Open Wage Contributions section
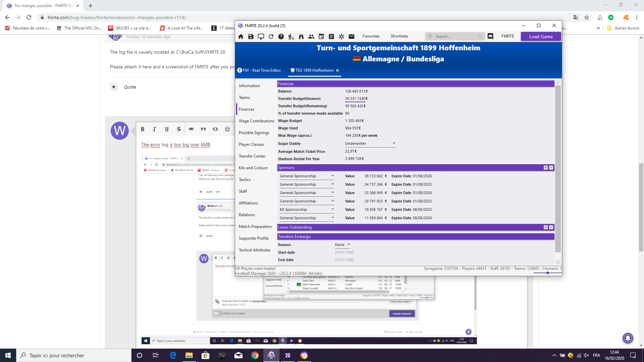Image resolution: width=644 pixels, height=362 pixels. (256, 121)
